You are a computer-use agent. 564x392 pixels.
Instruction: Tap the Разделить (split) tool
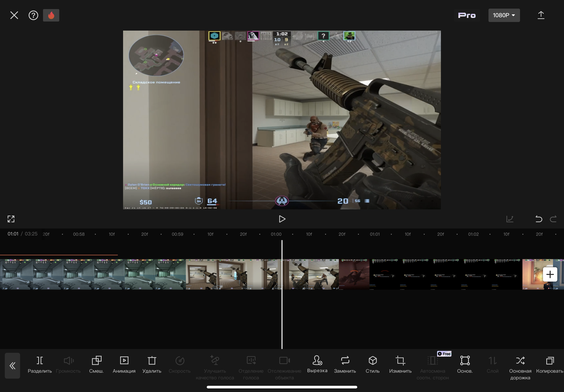click(39, 365)
